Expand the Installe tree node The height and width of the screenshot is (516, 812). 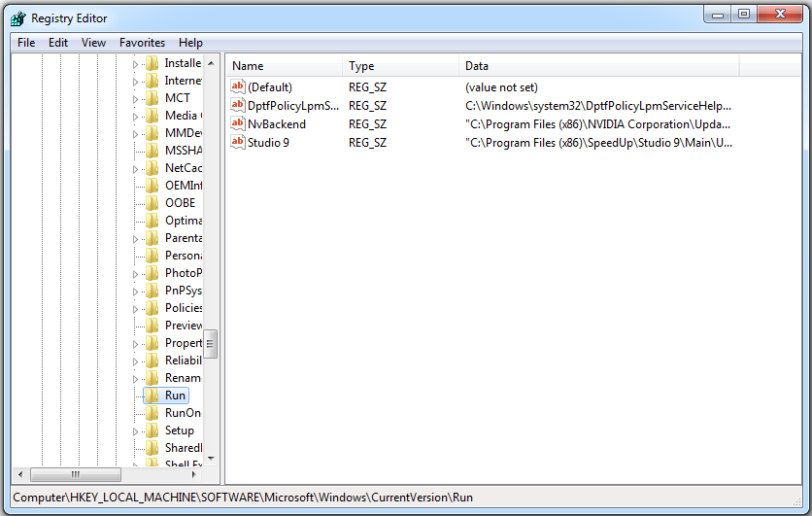tap(135, 64)
